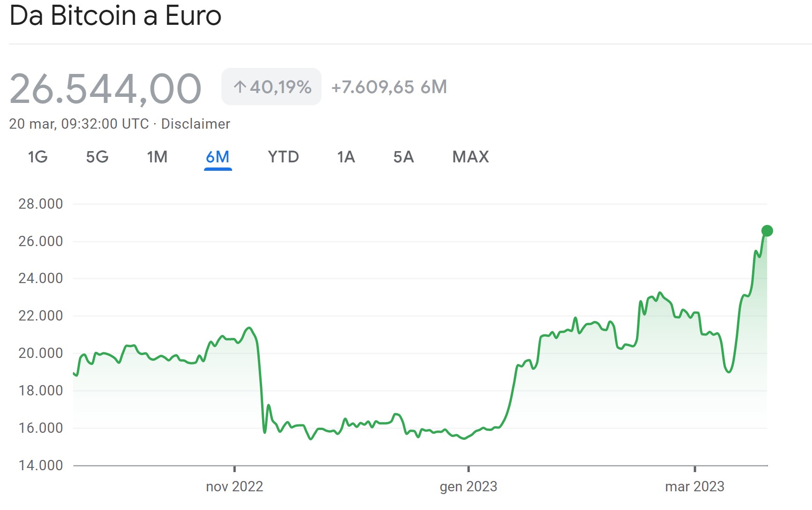Click the +7.609,65 6M change text
The image size is (812, 510).
coord(389,87)
